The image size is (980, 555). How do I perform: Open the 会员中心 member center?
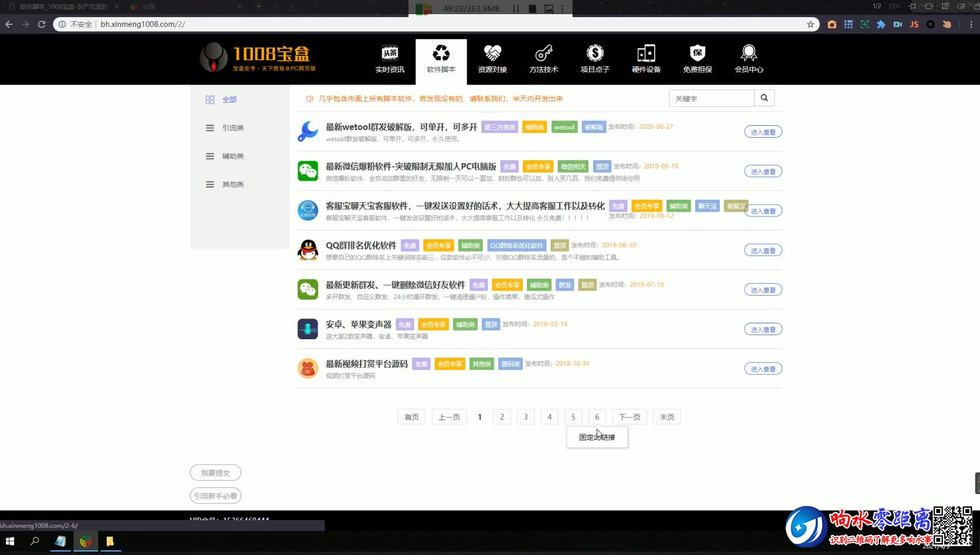pyautogui.click(x=749, y=59)
